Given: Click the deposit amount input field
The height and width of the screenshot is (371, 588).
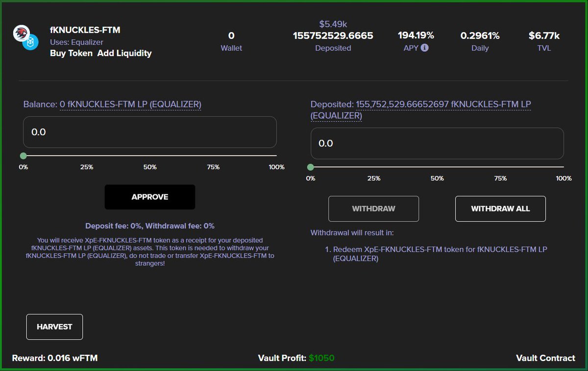Looking at the screenshot, I should click(150, 132).
